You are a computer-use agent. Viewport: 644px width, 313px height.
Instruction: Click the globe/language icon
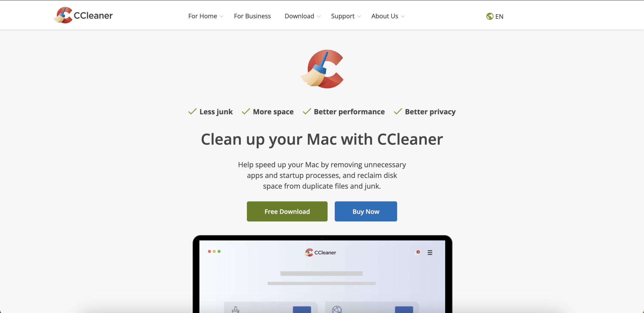pos(489,16)
